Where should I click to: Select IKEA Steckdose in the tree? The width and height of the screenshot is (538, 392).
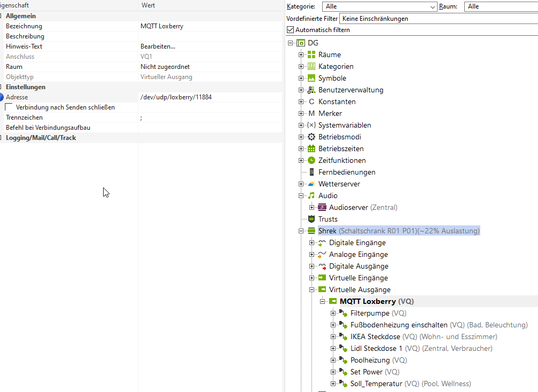click(375, 336)
